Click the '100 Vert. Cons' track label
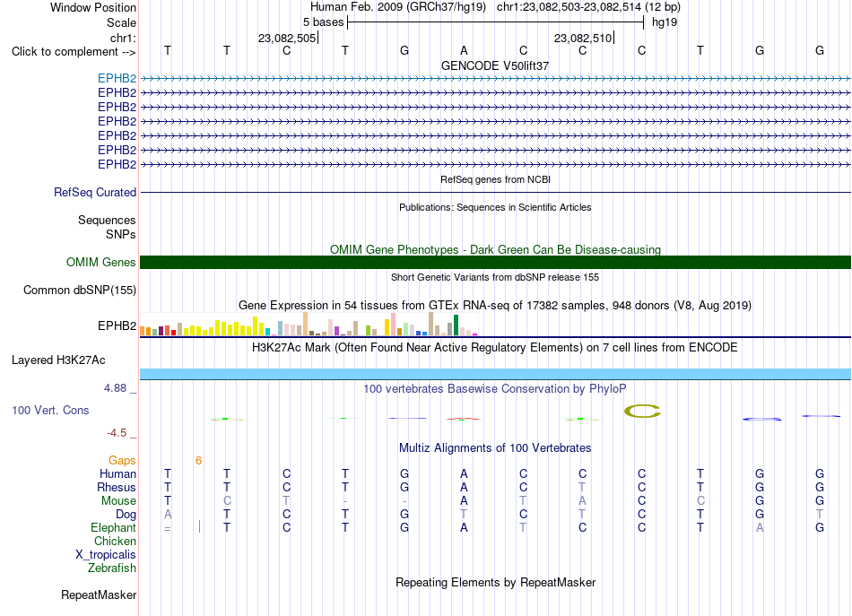The height and width of the screenshot is (616, 852). pyautogui.click(x=50, y=411)
